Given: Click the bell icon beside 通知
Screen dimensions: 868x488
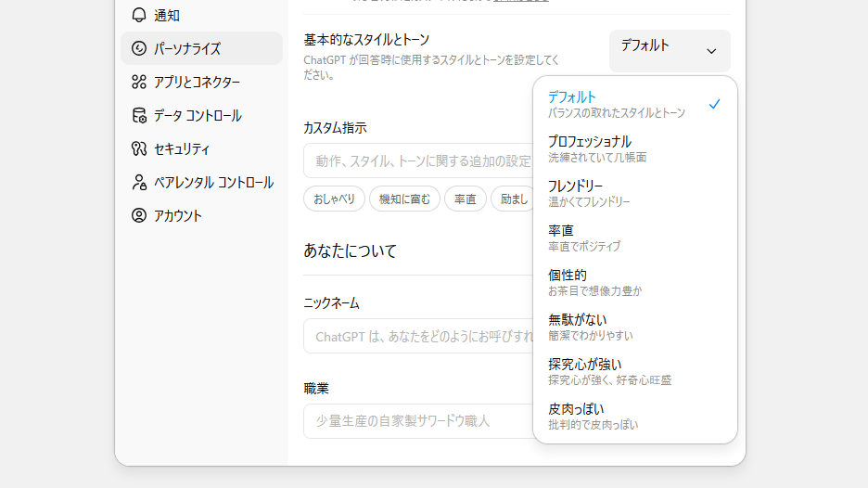Looking at the screenshot, I should point(139,15).
